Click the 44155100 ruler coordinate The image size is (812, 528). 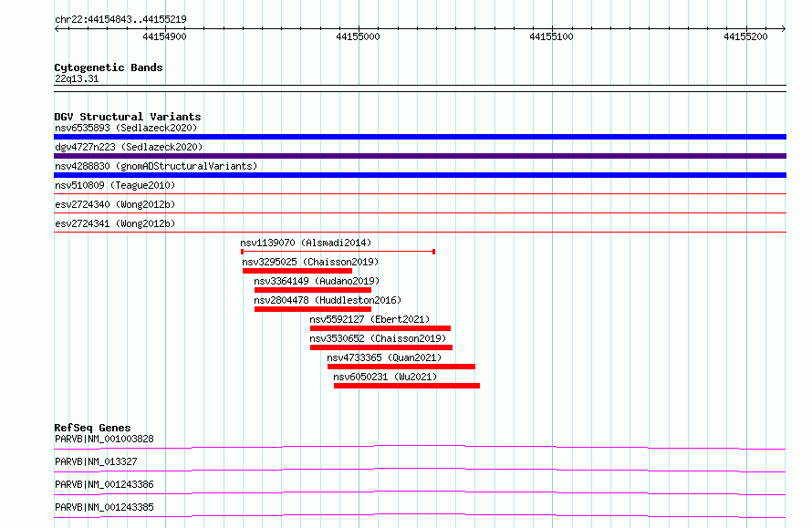tap(551, 36)
